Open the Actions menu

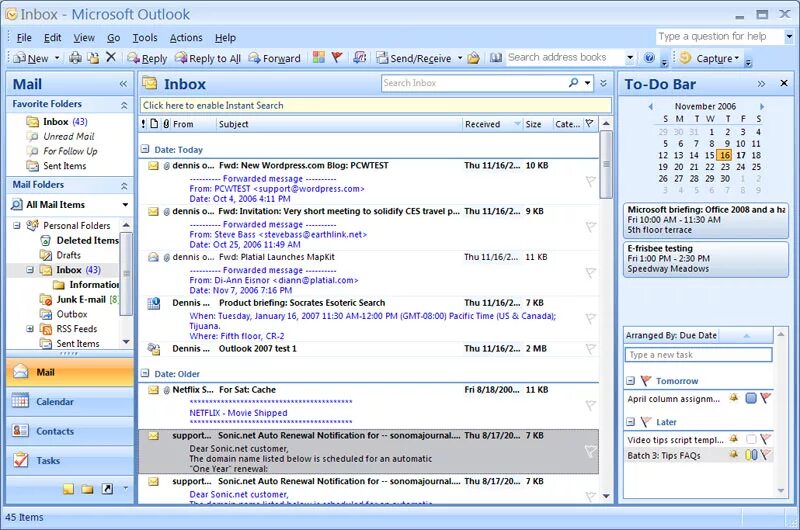point(186,38)
